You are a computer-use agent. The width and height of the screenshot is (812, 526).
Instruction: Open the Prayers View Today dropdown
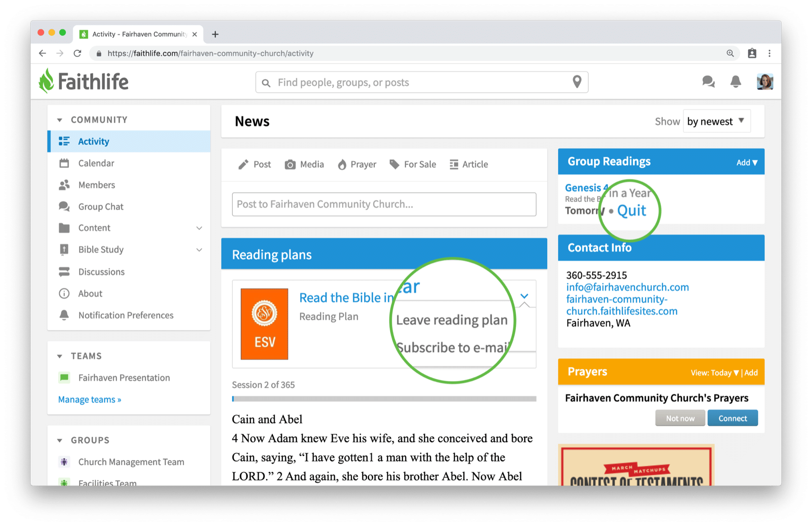(x=715, y=373)
